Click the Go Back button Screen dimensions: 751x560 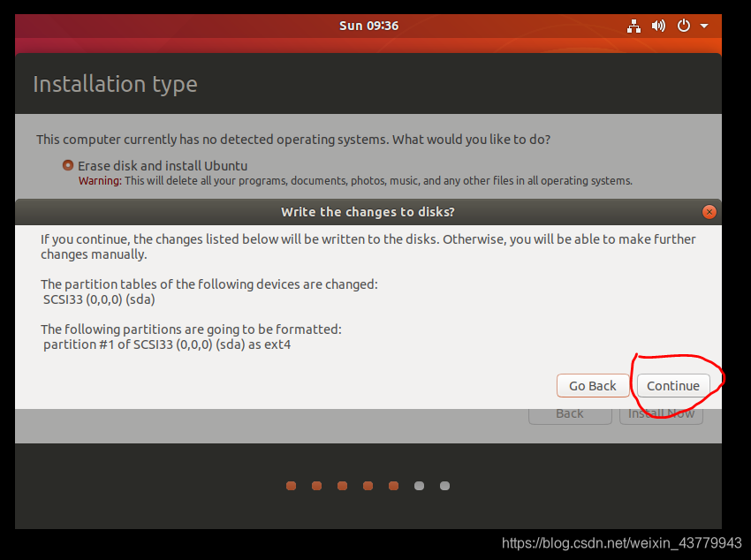(593, 386)
